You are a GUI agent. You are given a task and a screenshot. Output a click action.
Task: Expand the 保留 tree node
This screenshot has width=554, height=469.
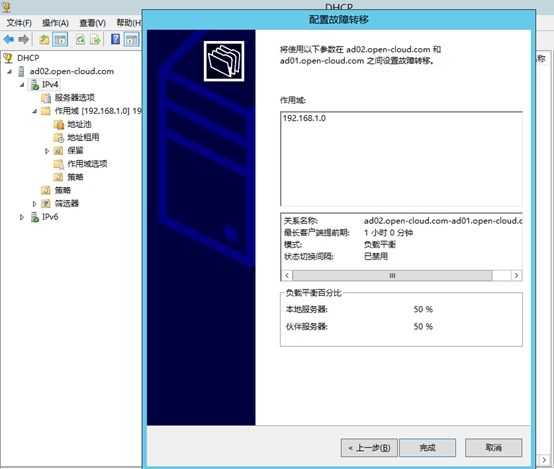47,151
